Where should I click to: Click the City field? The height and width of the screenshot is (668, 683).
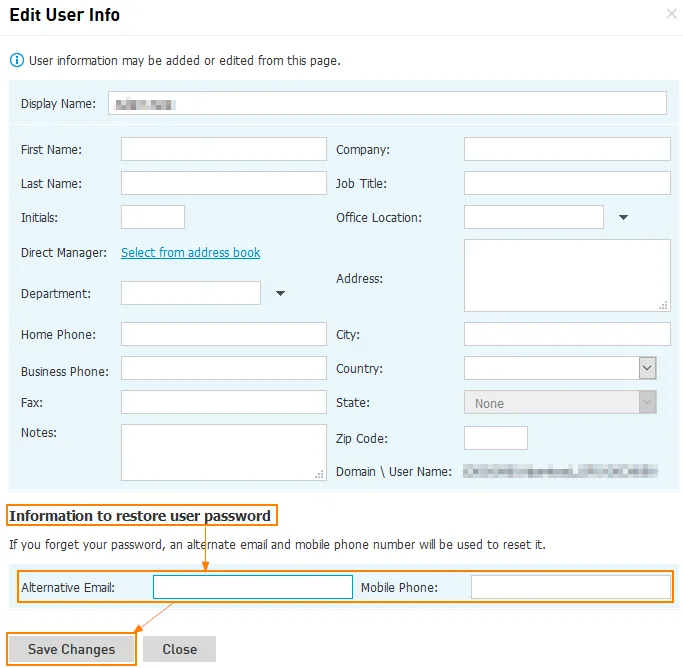click(x=567, y=334)
